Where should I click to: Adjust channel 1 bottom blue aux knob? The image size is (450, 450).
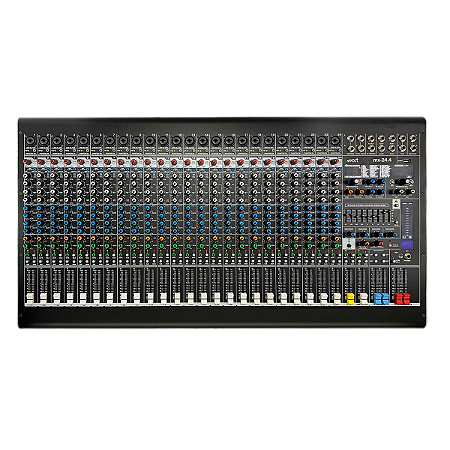(26, 230)
